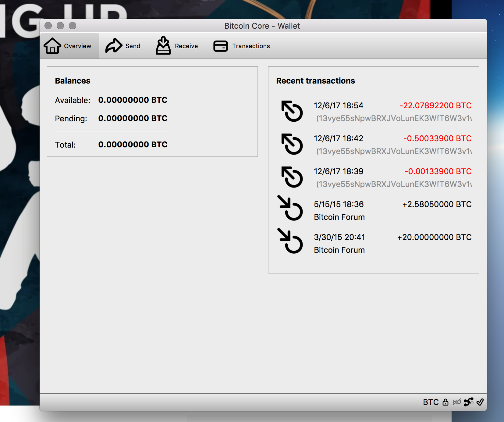Click the Pending balance value
The image size is (504, 422).
133,118
